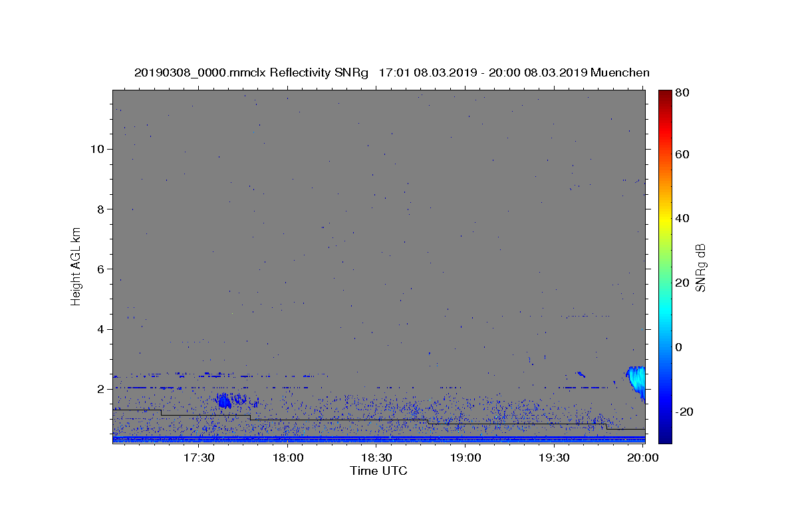798x532 pixels.
Task: Click the 20:00 time tick label
Action: coord(643,458)
